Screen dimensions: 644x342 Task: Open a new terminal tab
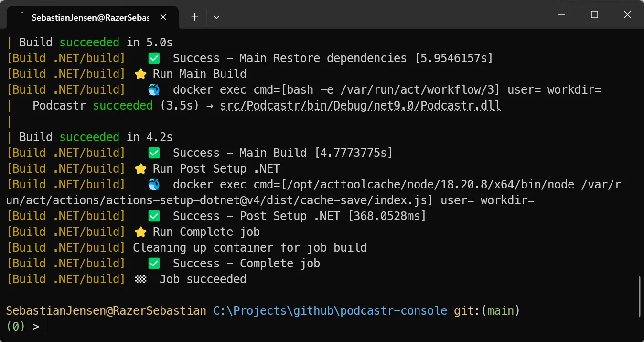pyautogui.click(x=194, y=17)
